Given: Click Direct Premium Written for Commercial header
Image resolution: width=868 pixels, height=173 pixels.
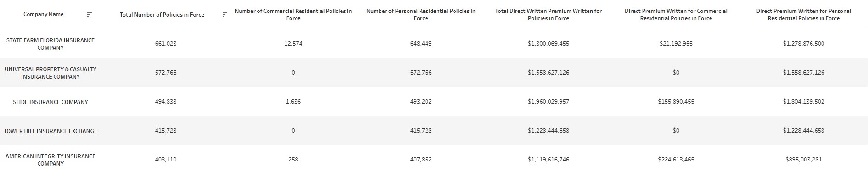Looking at the screenshot, I should [676, 15].
